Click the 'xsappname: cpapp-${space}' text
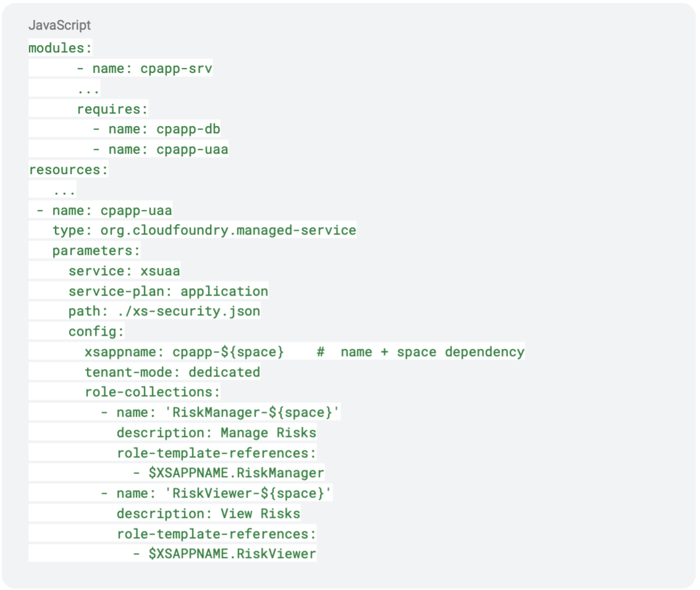The height and width of the screenshot is (590, 700). tap(185, 352)
